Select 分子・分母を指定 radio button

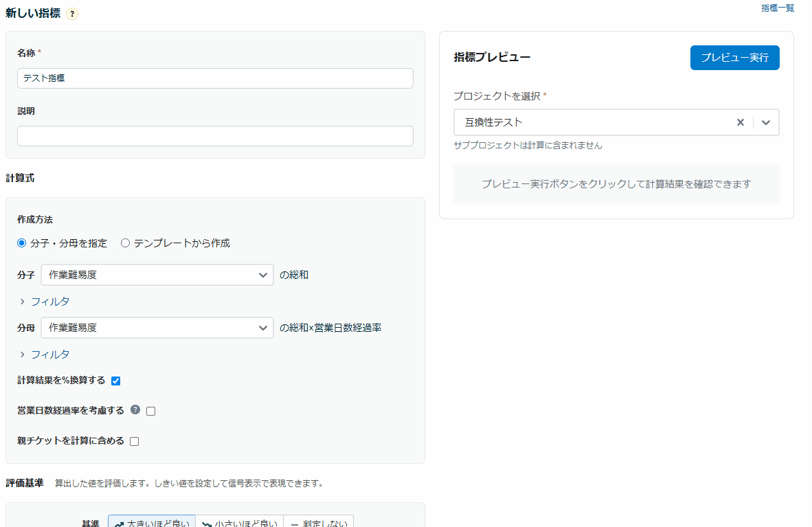click(x=22, y=243)
